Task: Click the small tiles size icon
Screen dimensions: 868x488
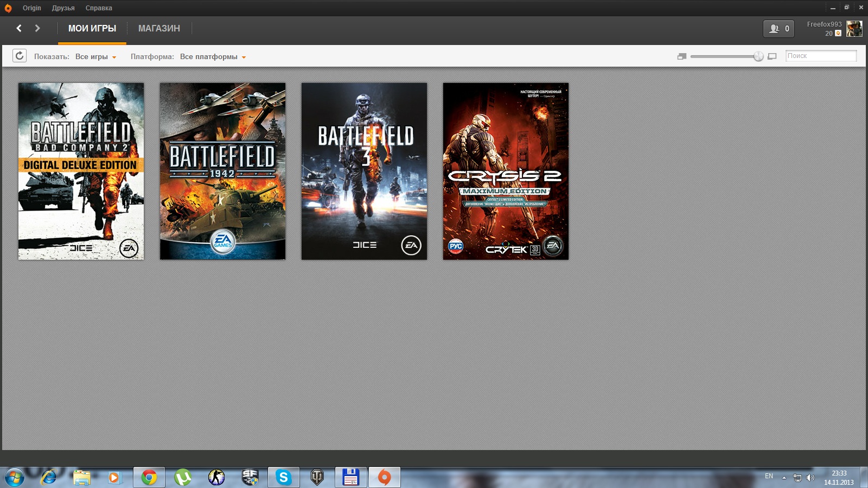Action: (682, 56)
